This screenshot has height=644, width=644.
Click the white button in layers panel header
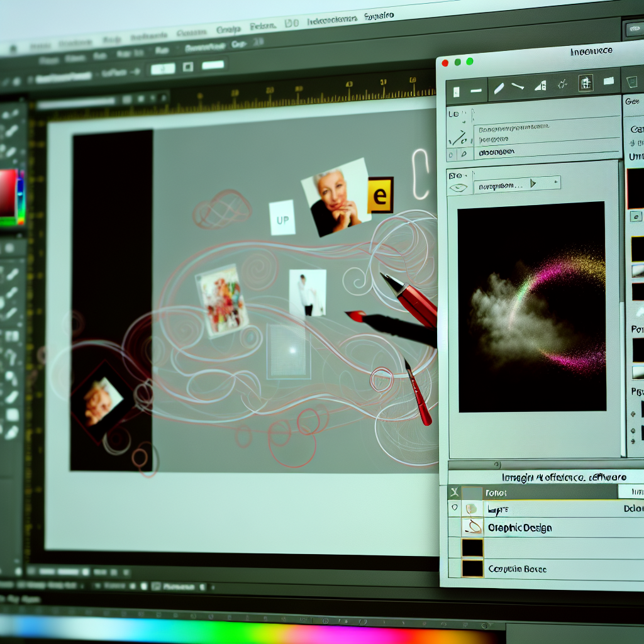[630, 491]
